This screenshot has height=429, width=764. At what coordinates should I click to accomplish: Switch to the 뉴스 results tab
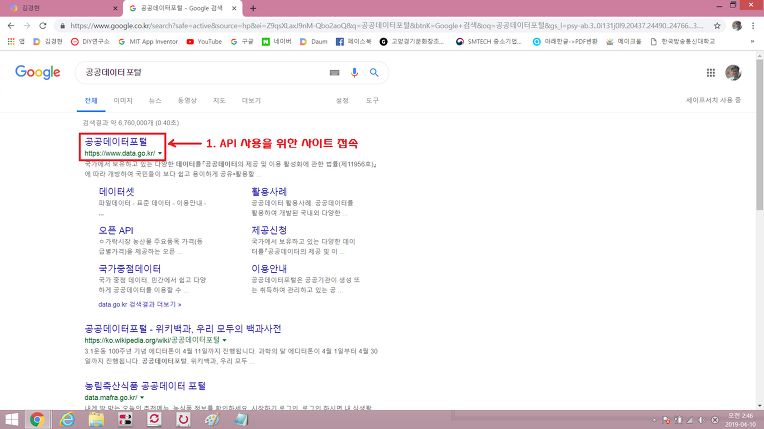pos(155,100)
